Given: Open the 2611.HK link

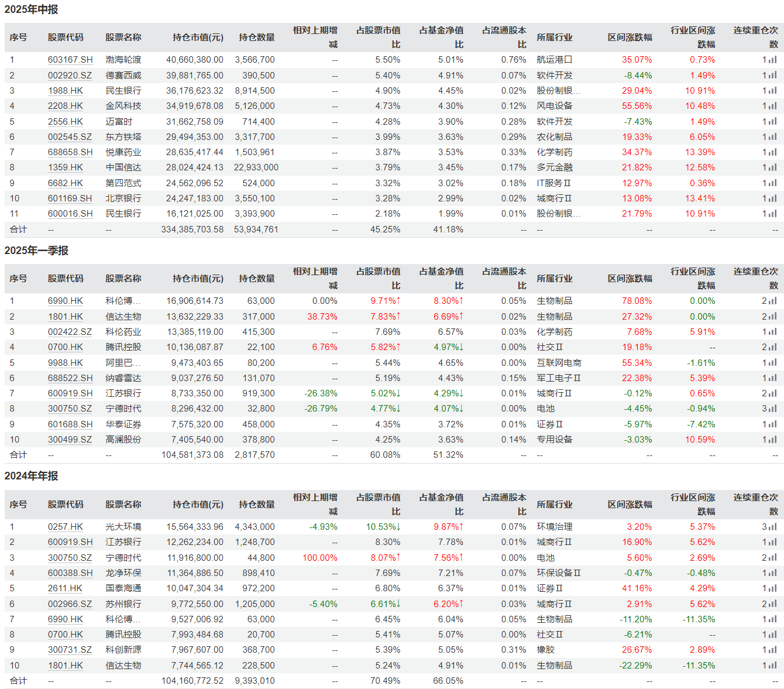Looking at the screenshot, I should (66, 588).
